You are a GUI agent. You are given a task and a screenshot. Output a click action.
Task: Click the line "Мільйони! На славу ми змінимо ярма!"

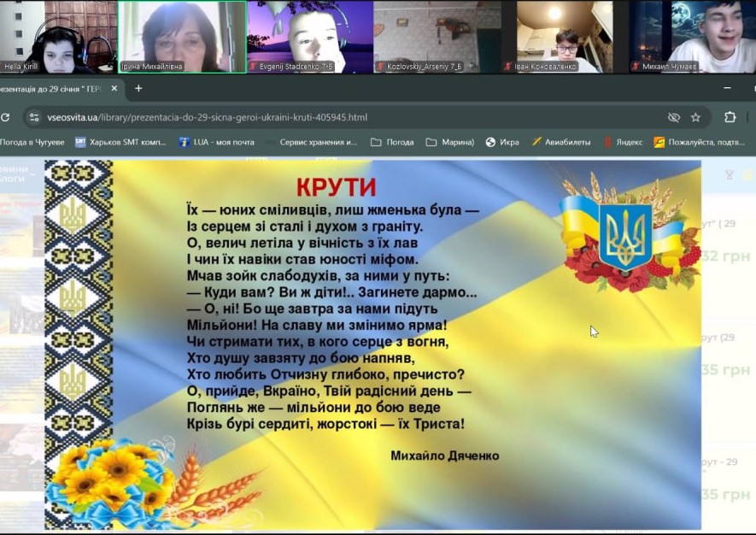[317, 325]
